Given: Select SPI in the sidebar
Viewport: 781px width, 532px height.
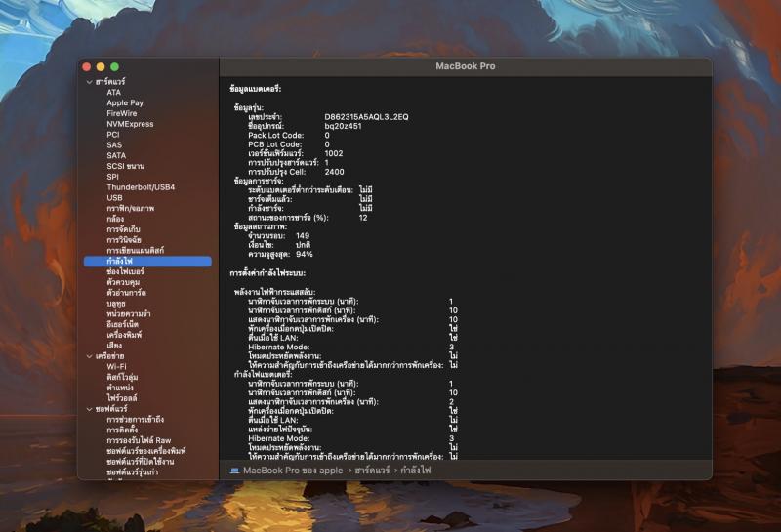Looking at the screenshot, I should pos(112,177).
